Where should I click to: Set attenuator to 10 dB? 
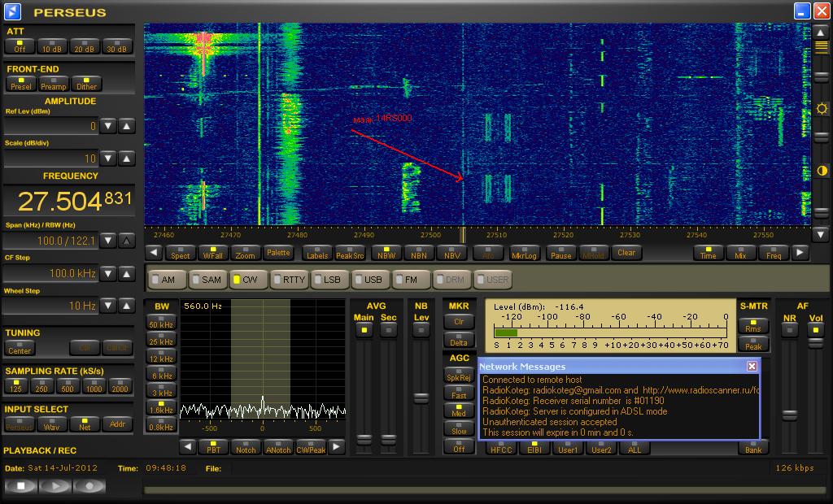click(x=52, y=46)
